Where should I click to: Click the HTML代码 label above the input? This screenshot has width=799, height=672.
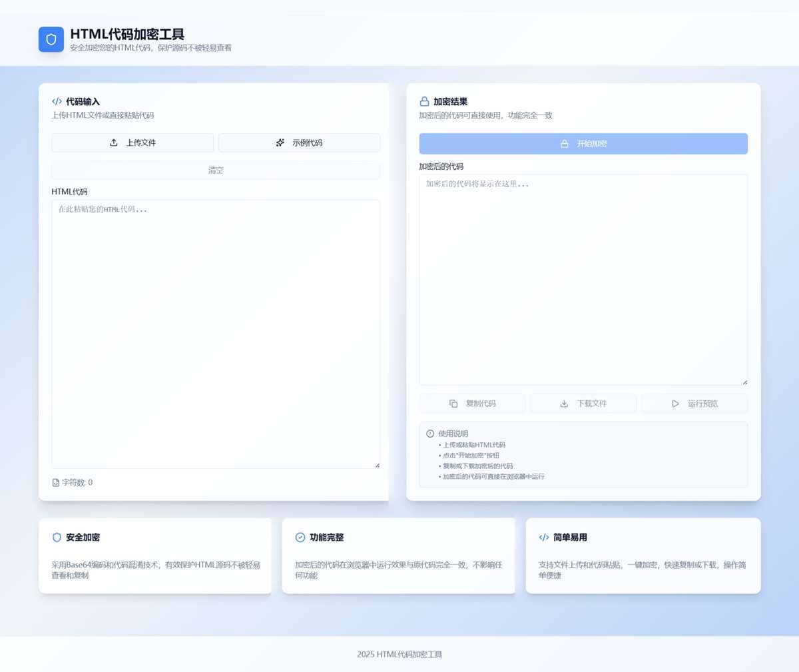(69, 192)
